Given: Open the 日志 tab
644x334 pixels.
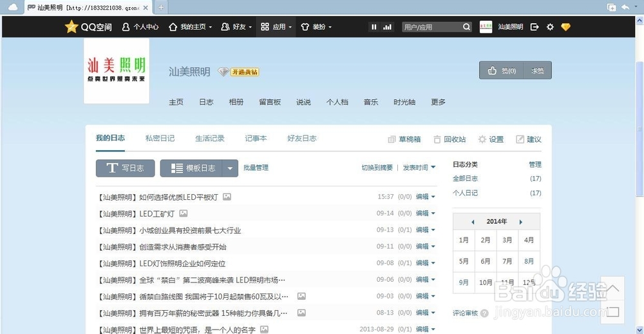Looking at the screenshot, I should tap(206, 102).
